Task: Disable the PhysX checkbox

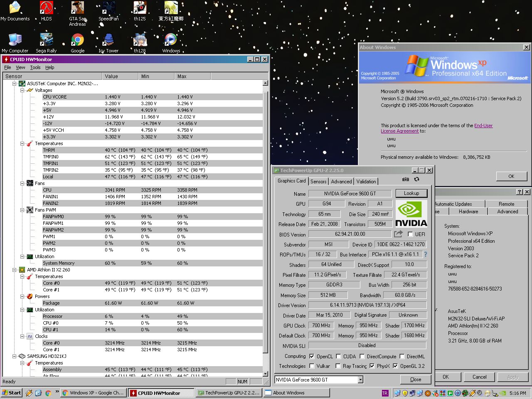Action: 372,366
